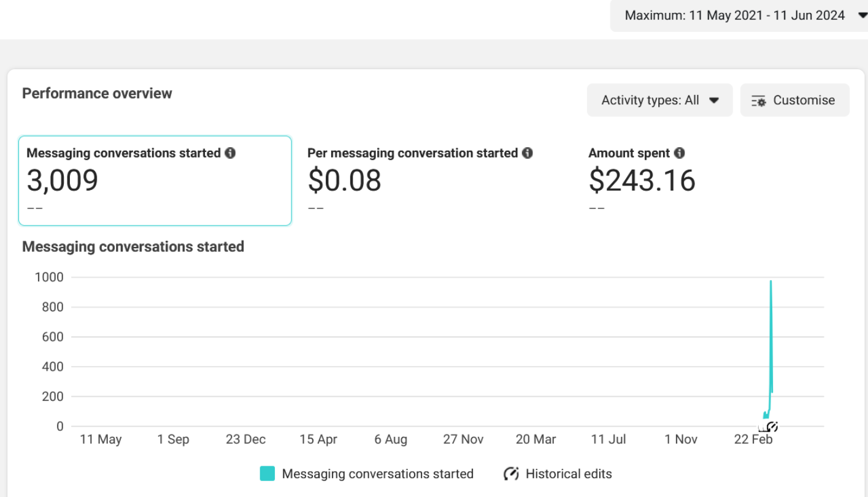Click info icon next to Amount spent
This screenshot has width=868, height=497.
(679, 153)
